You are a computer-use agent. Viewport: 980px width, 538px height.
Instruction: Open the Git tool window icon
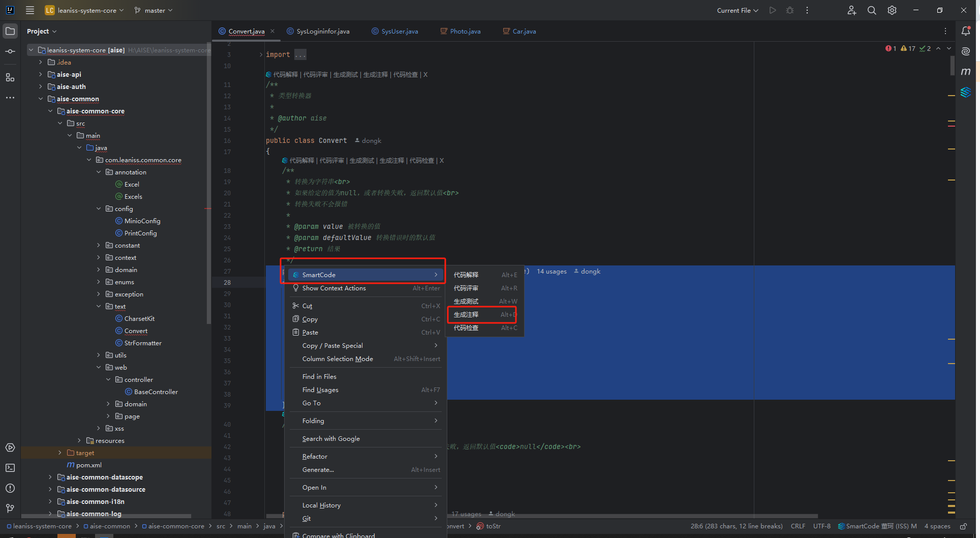click(10, 508)
